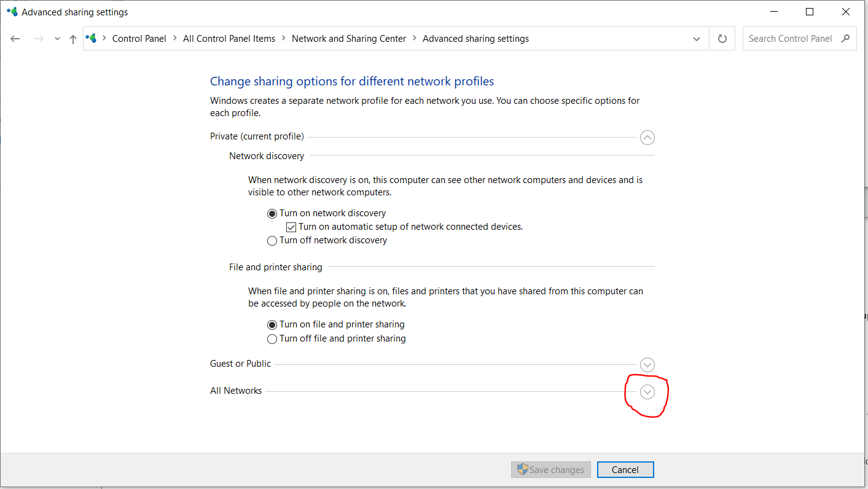Go to Network and Sharing Center breadcrumb
Viewport: 868px width, 489px height.
(349, 38)
